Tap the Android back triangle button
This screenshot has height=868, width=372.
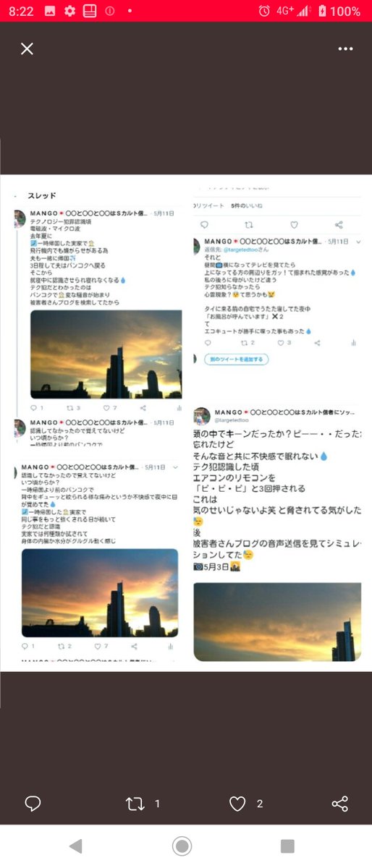(75, 846)
